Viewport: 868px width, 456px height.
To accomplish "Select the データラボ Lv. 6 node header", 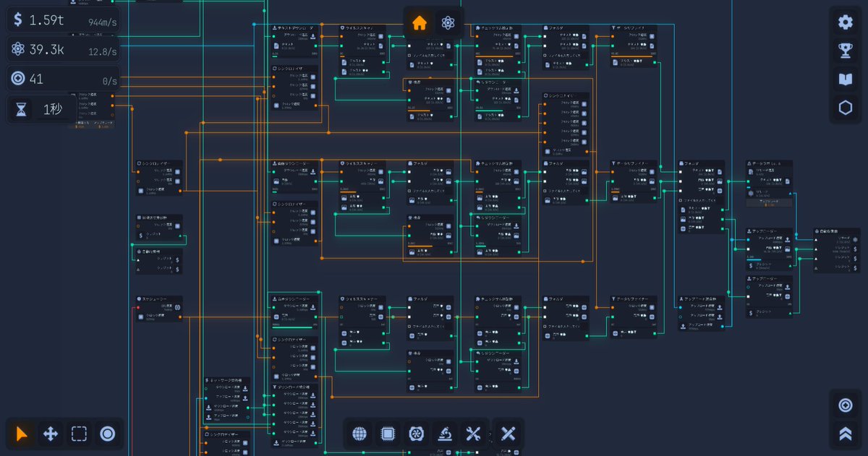I will pyautogui.click(x=769, y=163).
